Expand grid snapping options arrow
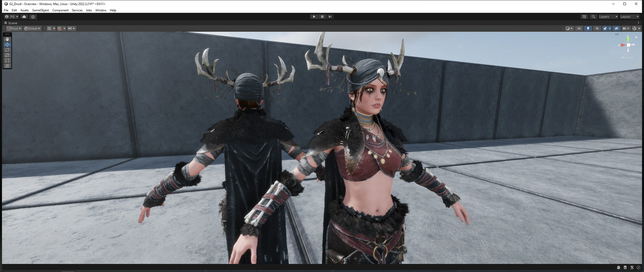The image size is (644, 272). [64, 28]
